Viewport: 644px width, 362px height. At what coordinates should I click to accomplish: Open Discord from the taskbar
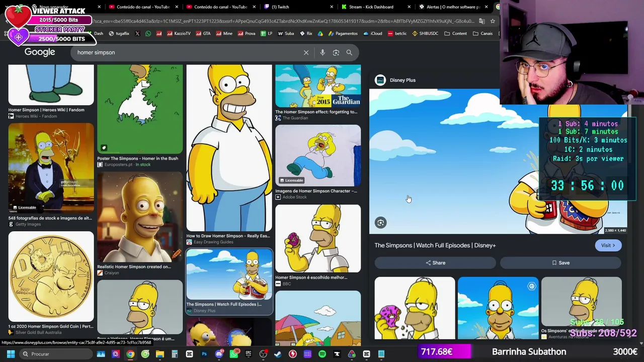(x=219, y=354)
